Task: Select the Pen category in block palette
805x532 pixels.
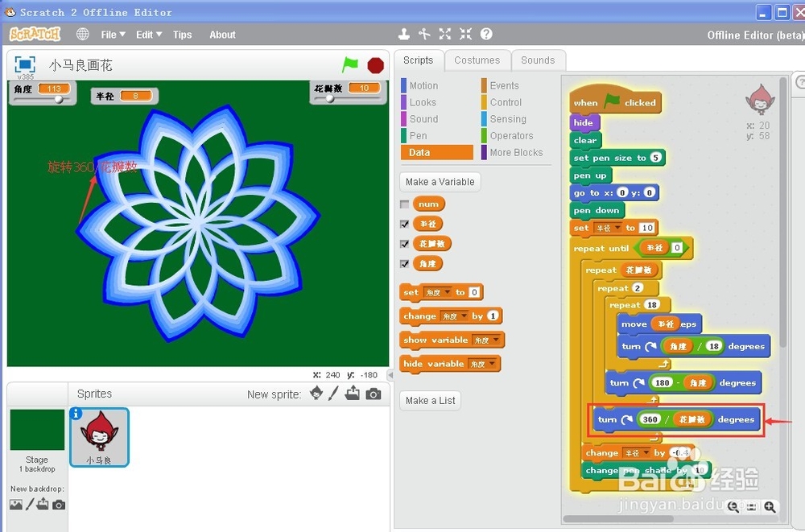Action: coord(419,135)
